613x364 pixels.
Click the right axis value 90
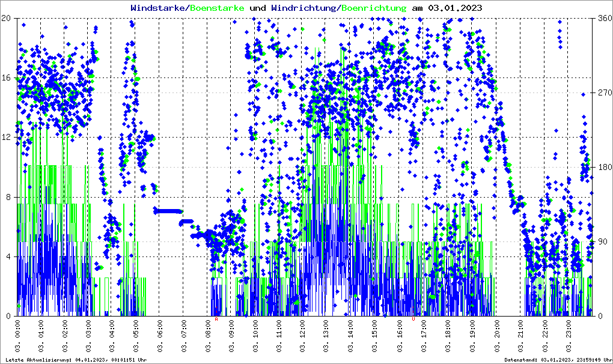tap(603, 241)
